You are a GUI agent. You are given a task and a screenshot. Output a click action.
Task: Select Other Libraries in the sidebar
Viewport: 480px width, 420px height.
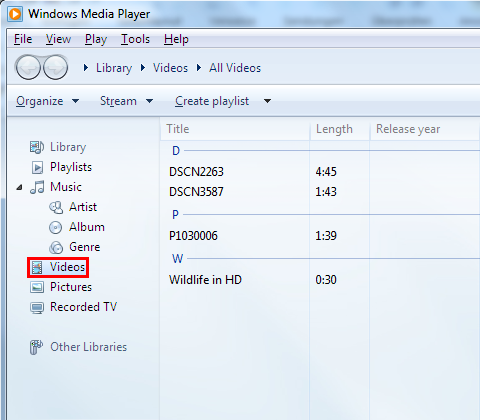89,347
